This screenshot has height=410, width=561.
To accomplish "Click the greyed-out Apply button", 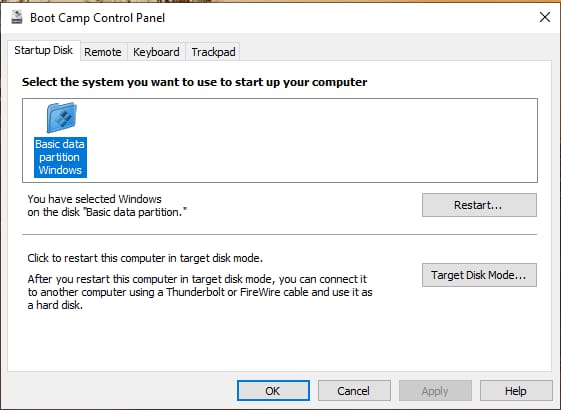I will pyautogui.click(x=435, y=391).
